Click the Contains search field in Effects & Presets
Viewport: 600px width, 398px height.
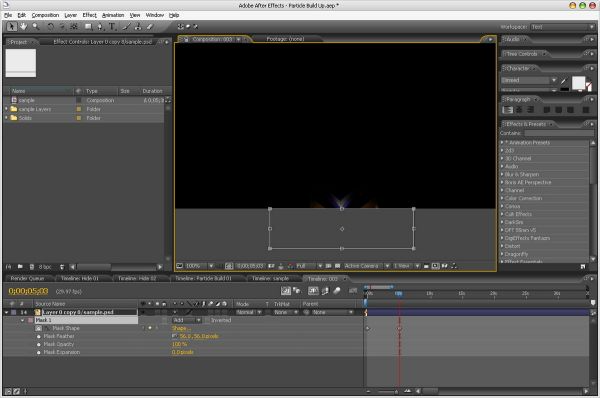coord(558,133)
